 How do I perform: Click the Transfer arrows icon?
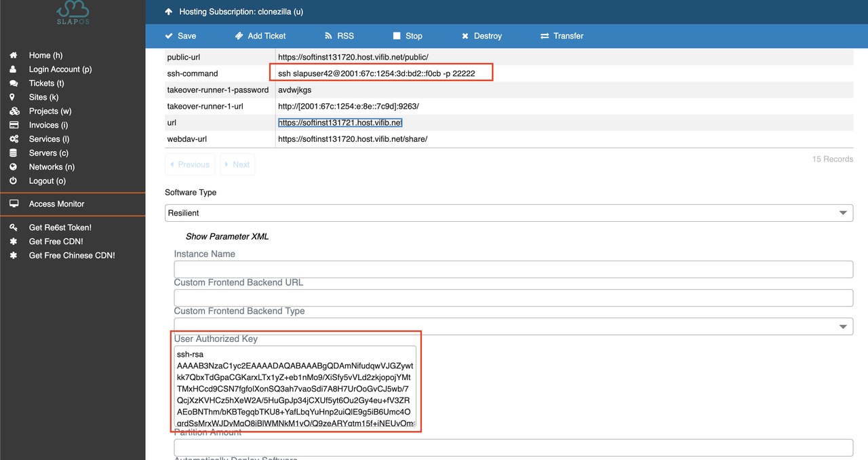[x=545, y=36]
